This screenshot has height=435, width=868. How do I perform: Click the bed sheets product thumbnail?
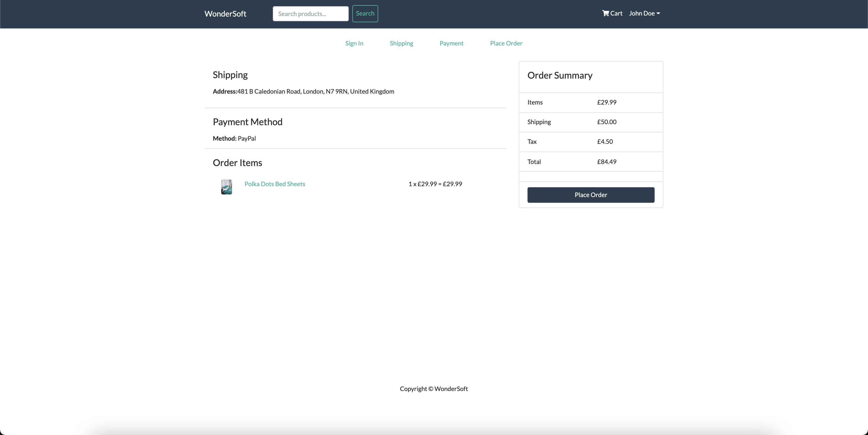(x=227, y=187)
